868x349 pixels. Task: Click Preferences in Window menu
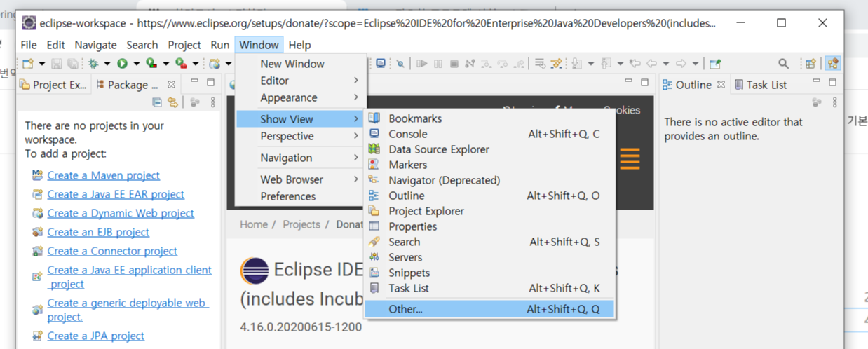point(300,196)
